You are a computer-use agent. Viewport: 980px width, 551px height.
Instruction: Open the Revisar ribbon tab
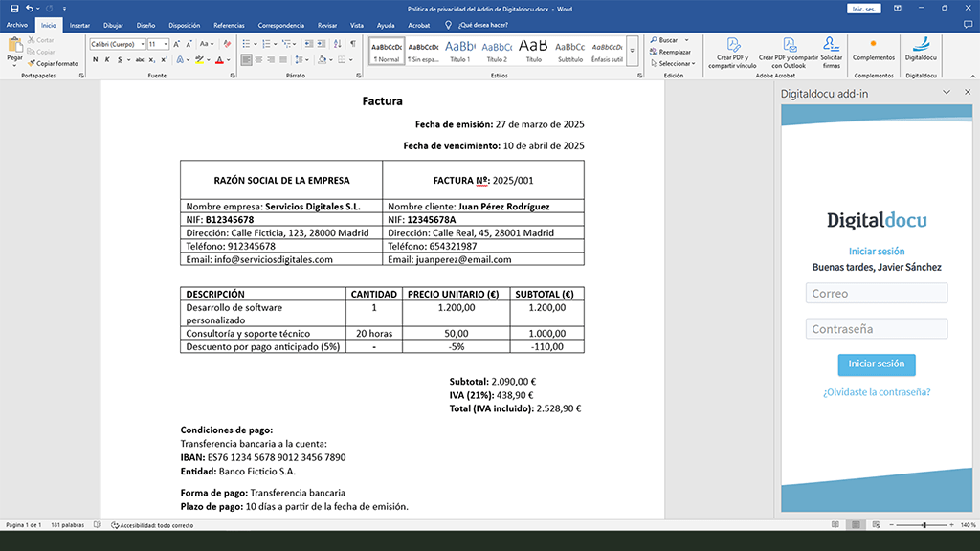tap(326, 26)
